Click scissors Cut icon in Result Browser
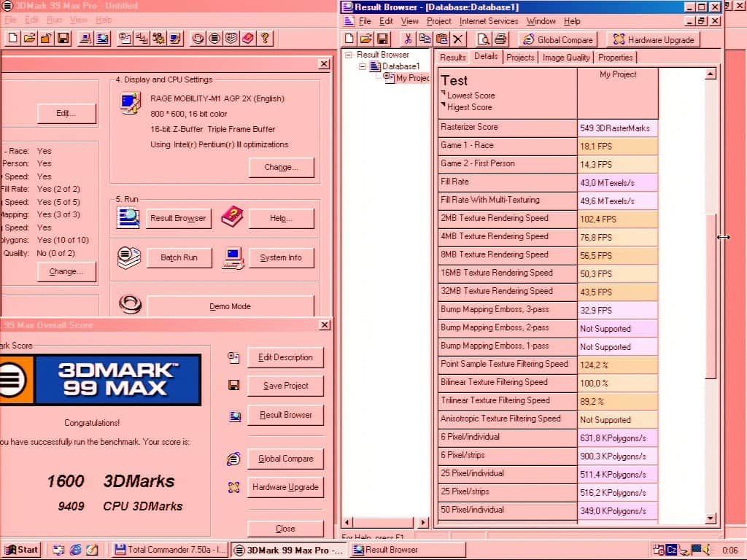747x560 pixels. [x=408, y=39]
